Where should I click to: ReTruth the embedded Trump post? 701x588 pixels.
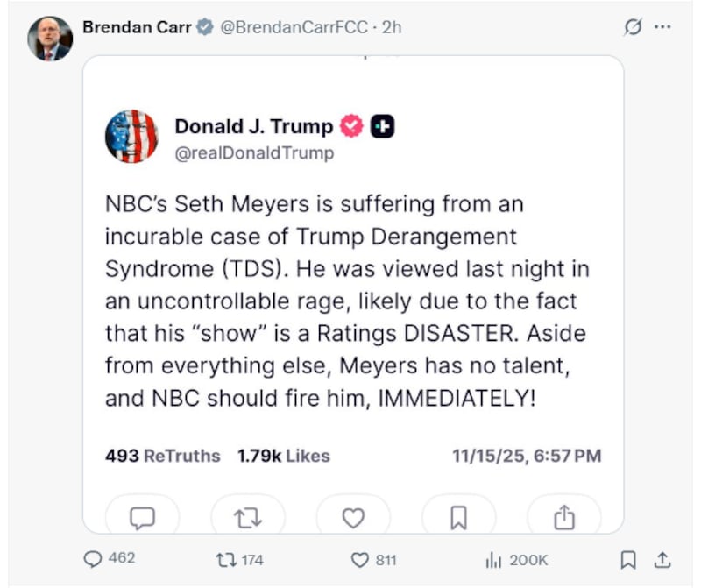coord(247,517)
